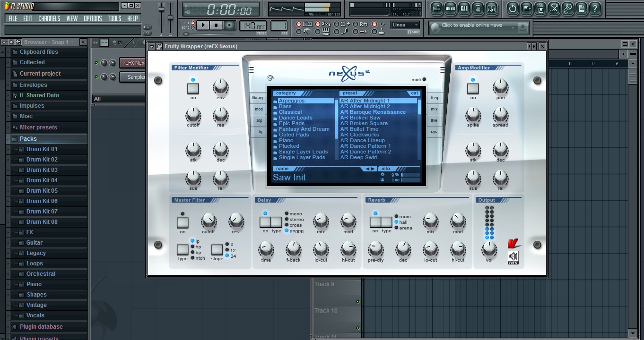The height and width of the screenshot is (340, 644).
Task: Open the audio editor tool icon
Action: (554, 8)
